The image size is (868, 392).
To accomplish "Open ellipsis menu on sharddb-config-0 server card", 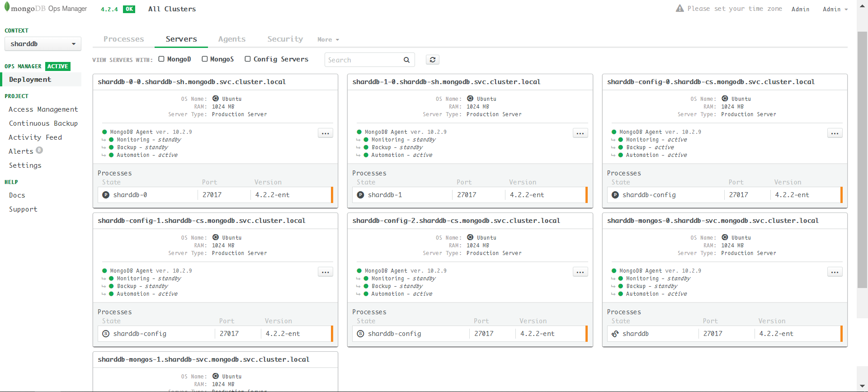I will [835, 133].
